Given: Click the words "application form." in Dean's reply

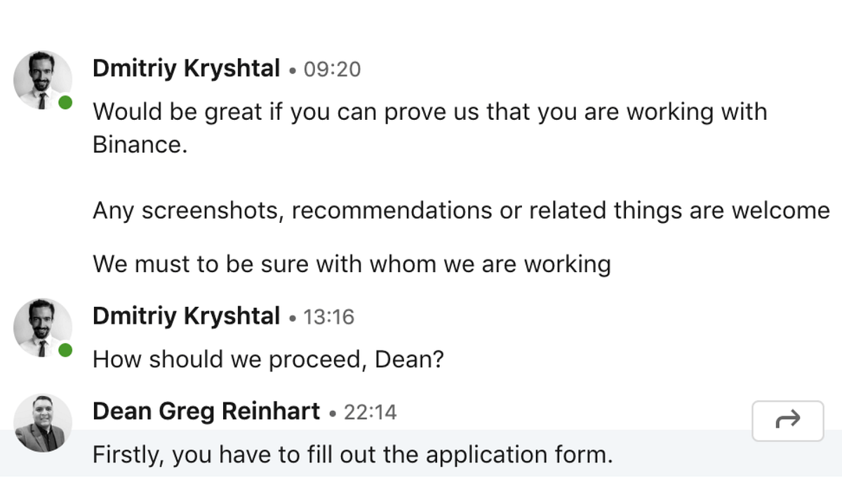Looking at the screenshot, I should (519, 456).
